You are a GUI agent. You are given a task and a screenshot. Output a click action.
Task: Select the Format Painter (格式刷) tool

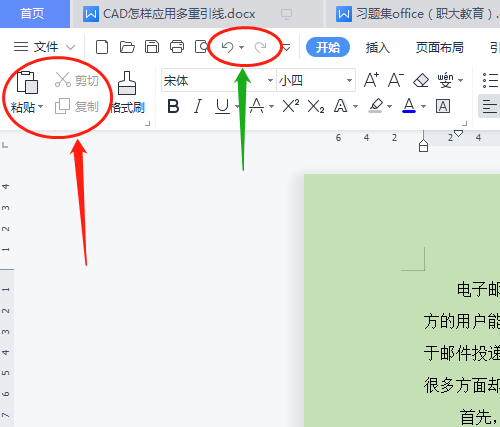(127, 92)
